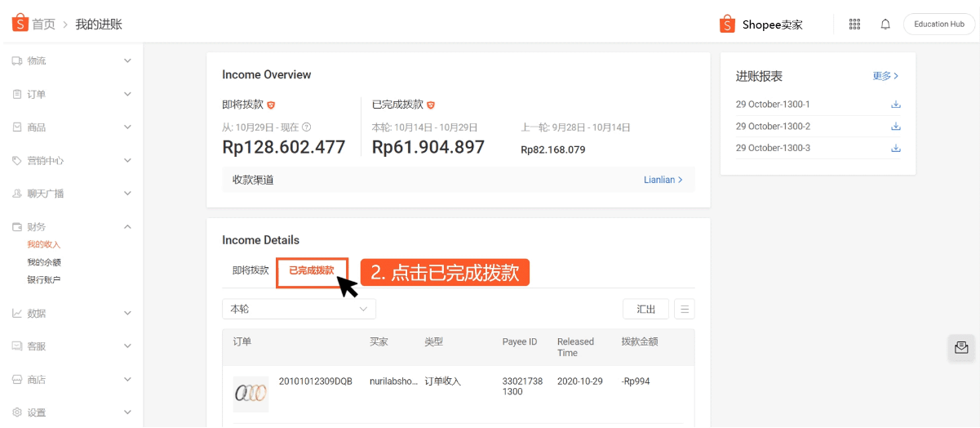Expand the 聊天广播 section chevron
This screenshot has height=428, width=980.
point(127,194)
